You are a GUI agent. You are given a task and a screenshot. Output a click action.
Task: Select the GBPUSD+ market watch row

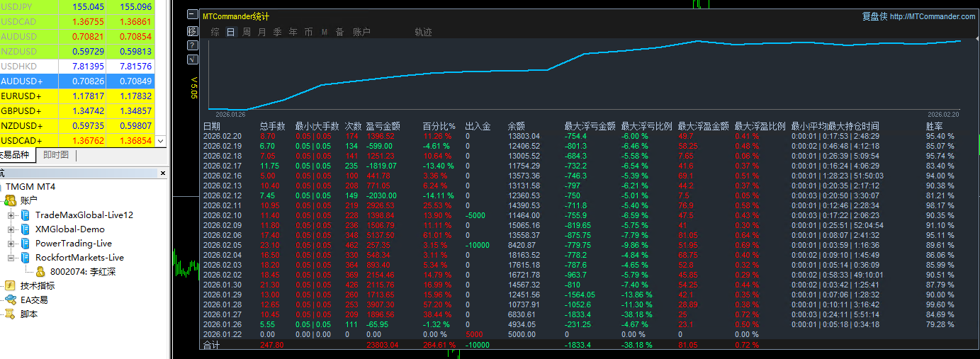pyautogui.click(x=77, y=110)
